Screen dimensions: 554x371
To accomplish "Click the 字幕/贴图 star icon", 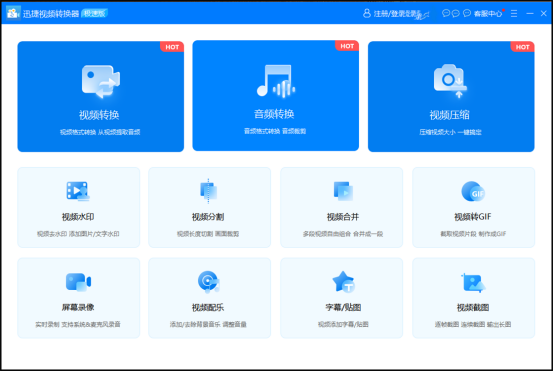I will pyautogui.click(x=343, y=282).
